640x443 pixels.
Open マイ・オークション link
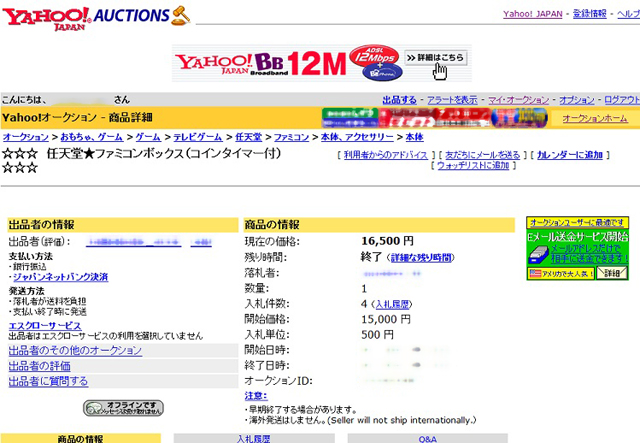(x=518, y=100)
